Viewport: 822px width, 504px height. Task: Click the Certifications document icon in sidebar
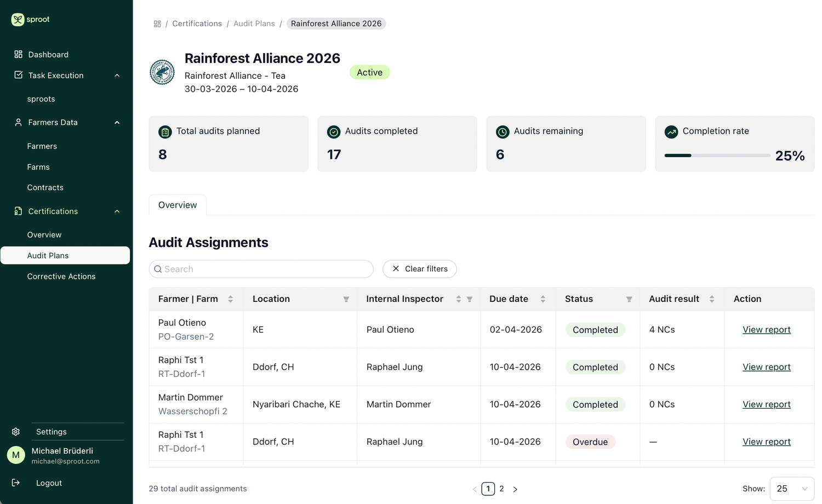pyautogui.click(x=18, y=211)
